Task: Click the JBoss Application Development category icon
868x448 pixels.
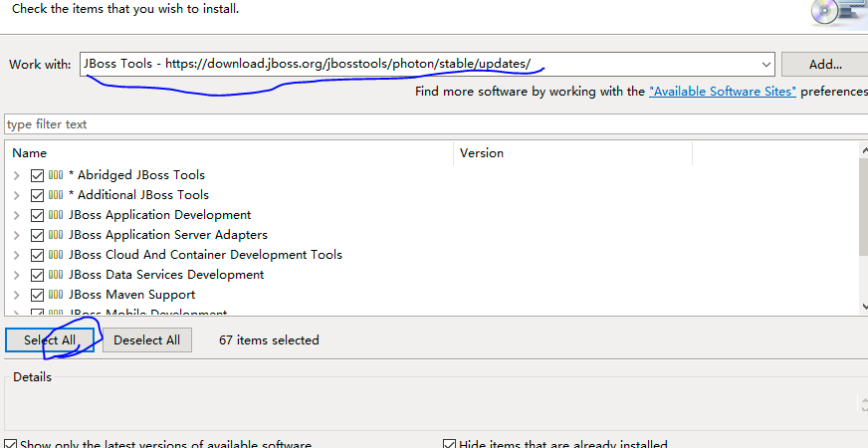Action: coord(56,215)
